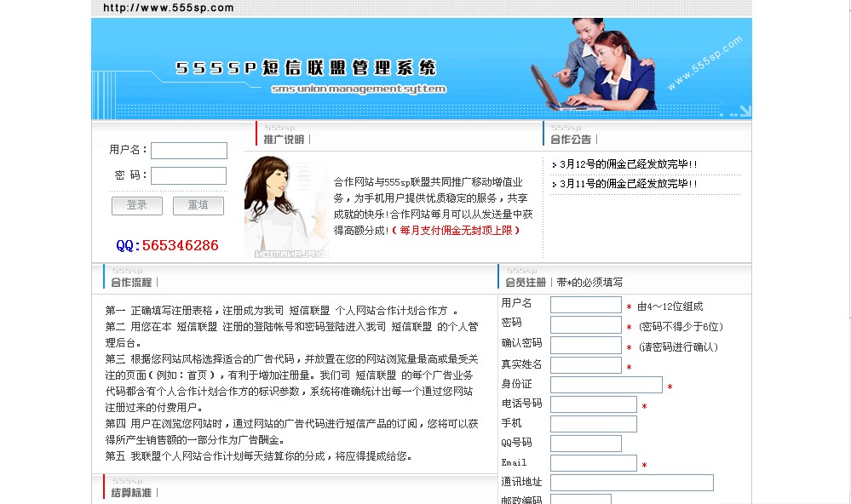Click the 合作流程 section heading
The image size is (851, 504).
coord(131,282)
